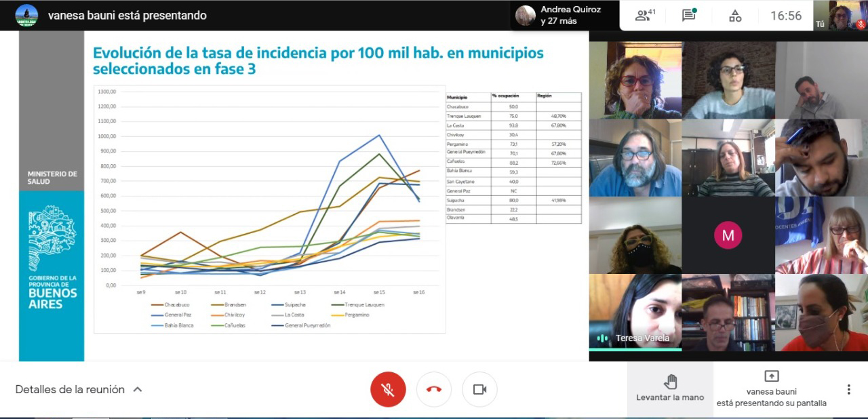Select Teresa Varela's video tile
Viewport: 868px width, 419px height.
click(x=635, y=312)
